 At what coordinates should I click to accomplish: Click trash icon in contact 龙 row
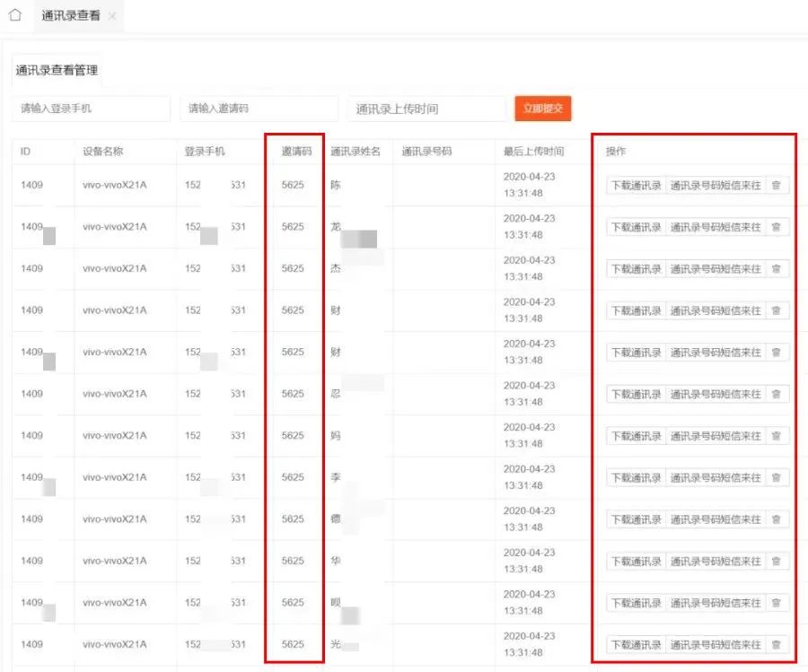coord(777,227)
